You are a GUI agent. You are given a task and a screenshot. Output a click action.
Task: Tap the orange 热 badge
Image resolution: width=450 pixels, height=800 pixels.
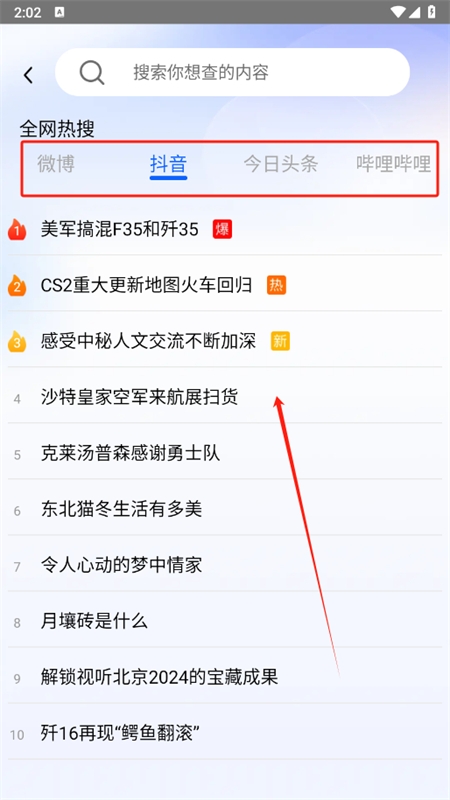click(x=277, y=285)
